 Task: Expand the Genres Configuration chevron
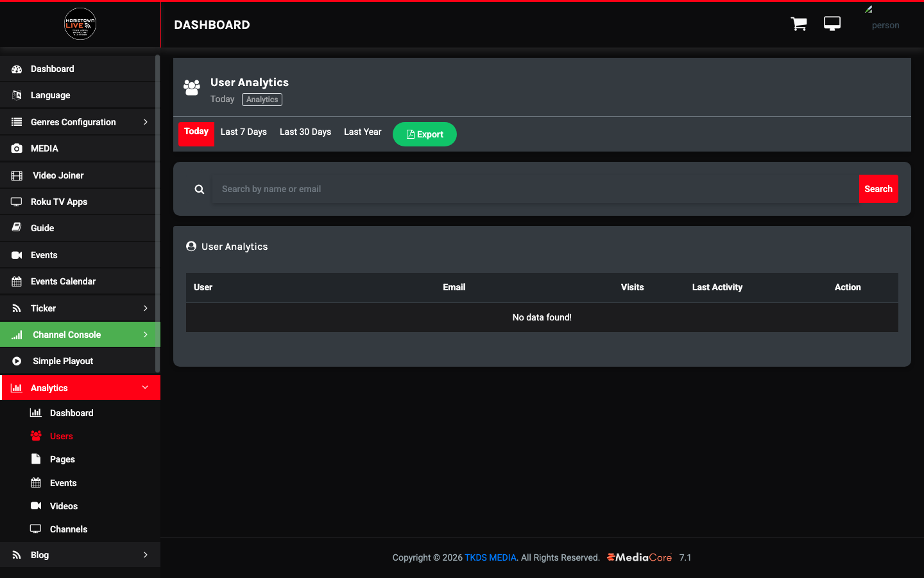[x=146, y=122]
